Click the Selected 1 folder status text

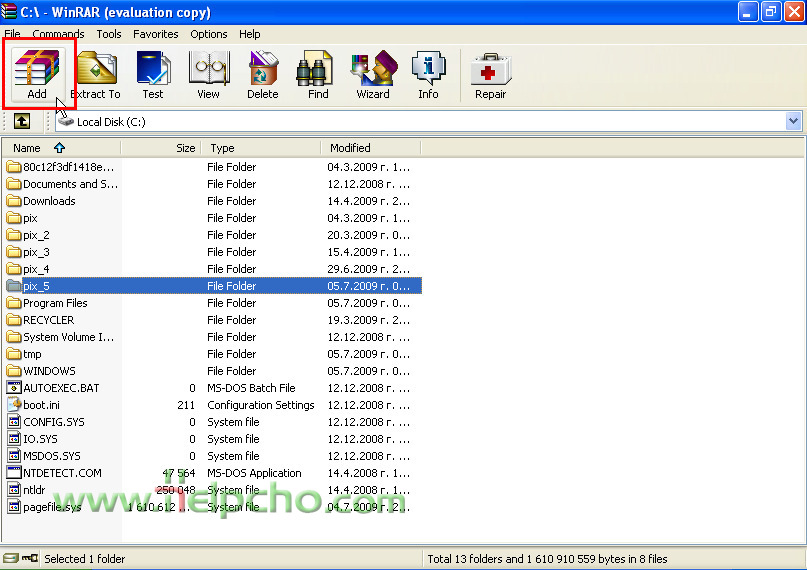click(84, 559)
